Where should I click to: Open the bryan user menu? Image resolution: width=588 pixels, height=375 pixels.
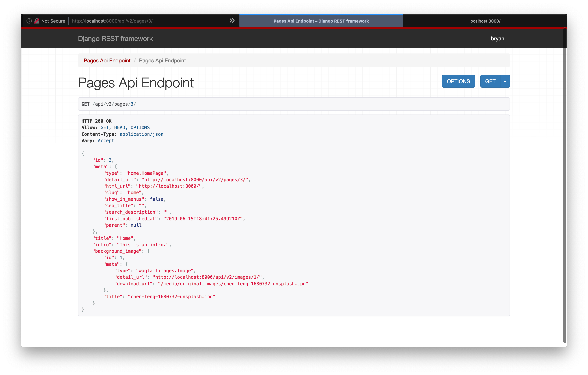pos(497,39)
